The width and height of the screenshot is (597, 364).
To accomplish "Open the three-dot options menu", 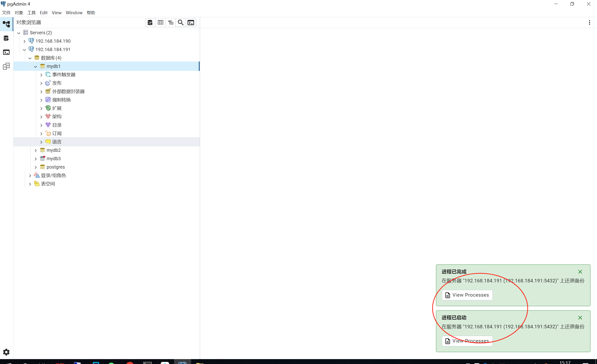I will coord(590,23).
